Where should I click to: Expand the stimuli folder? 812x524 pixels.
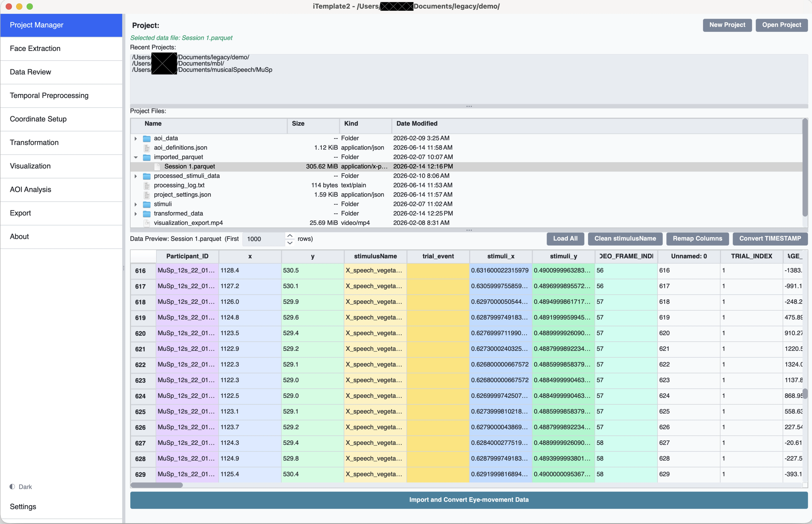pyautogui.click(x=136, y=205)
